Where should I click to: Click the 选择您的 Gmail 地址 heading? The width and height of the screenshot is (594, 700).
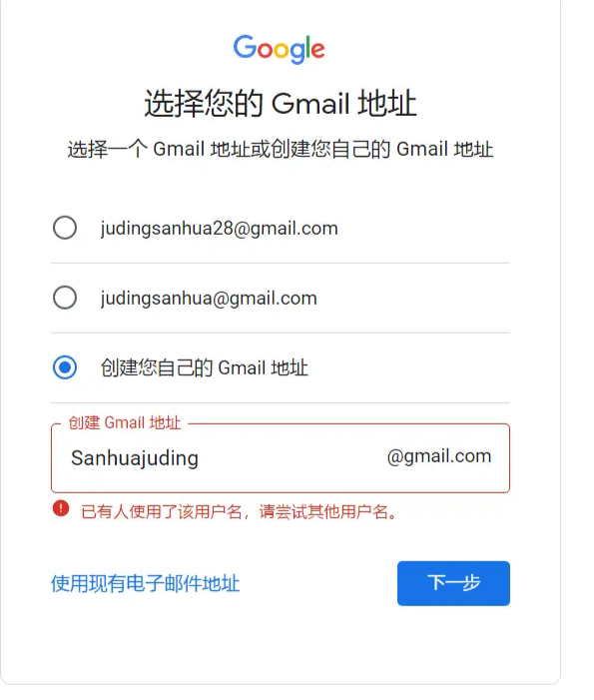(x=281, y=103)
